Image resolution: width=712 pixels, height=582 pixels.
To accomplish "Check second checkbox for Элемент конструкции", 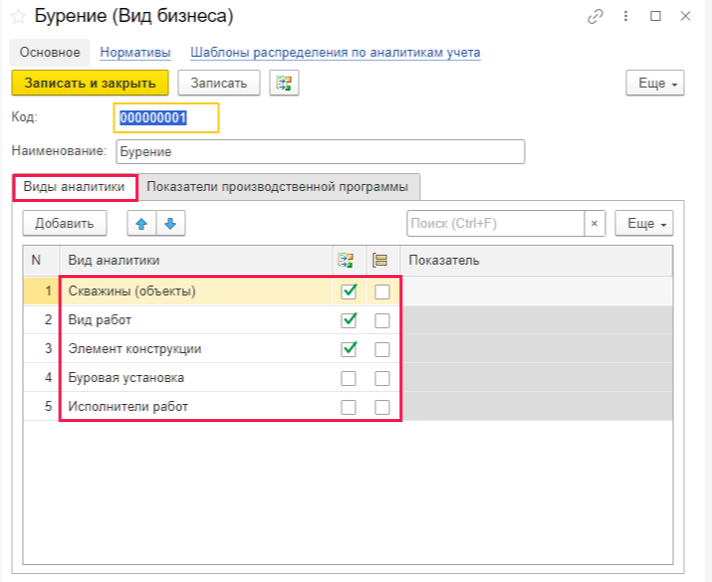I will [382, 350].
